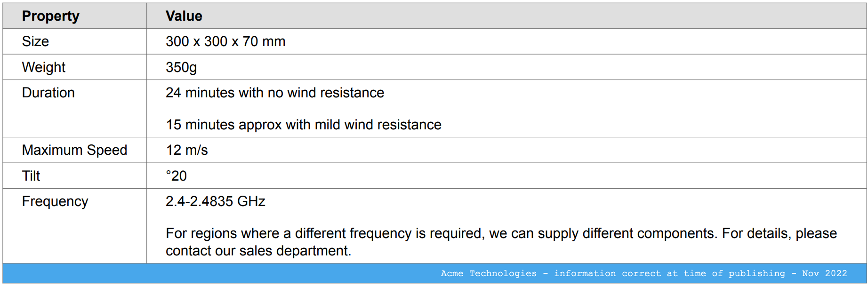The image size is (868, 286).
Task: Click the Value column header
Action: coord(184,16)
